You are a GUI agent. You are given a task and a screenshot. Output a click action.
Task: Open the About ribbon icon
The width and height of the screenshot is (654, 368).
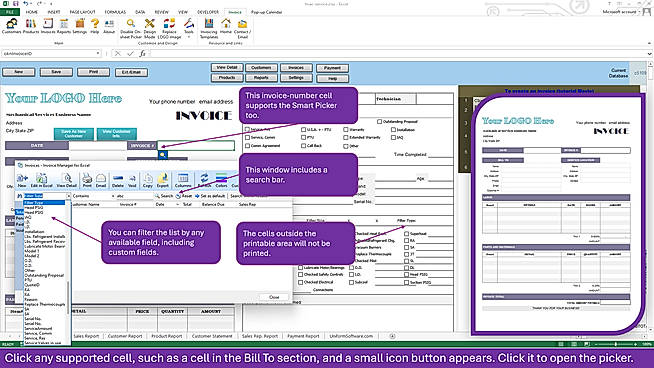point(109,26)
